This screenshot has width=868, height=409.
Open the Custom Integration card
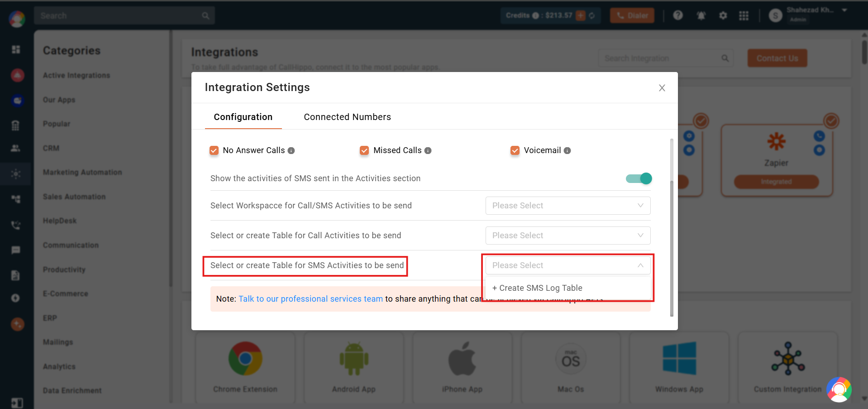point(788,368)
